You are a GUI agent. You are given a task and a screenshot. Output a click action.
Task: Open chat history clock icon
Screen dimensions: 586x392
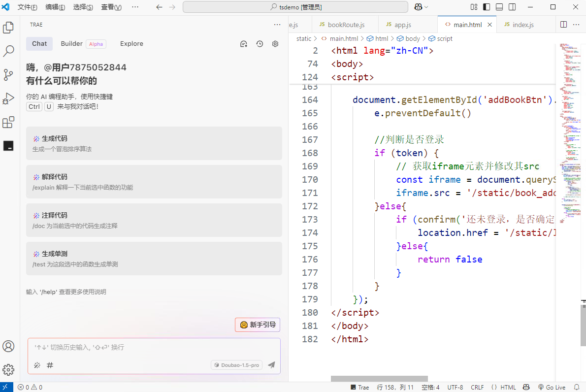point(260,44)
